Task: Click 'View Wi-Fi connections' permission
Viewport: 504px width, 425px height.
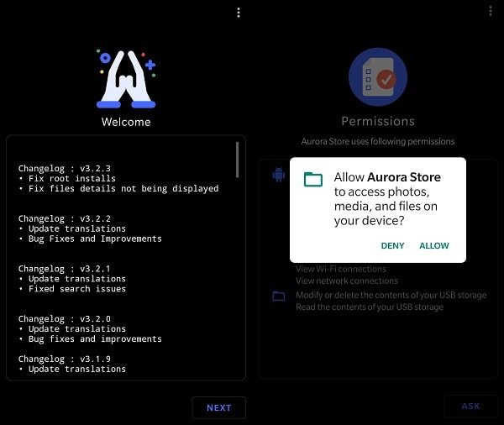Action: pyautogui.click(x=341, y=269)
